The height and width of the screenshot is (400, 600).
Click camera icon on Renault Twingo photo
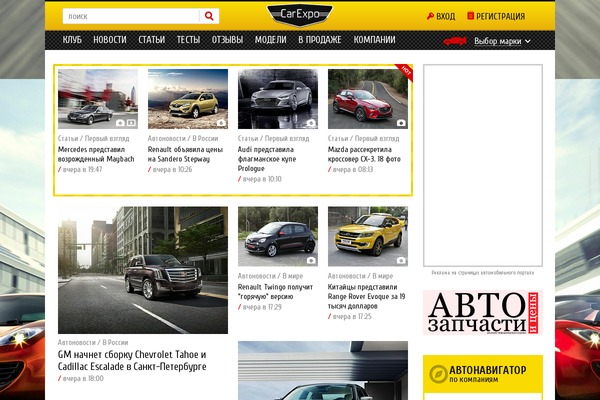pyautogui.click(x=311, y=260)
